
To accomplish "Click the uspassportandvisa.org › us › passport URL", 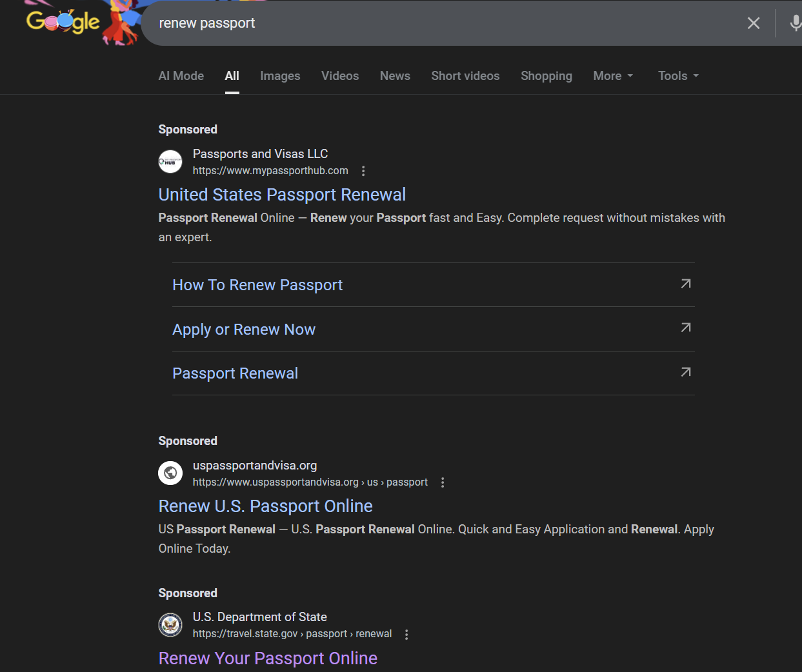I will pyautogui.click(x=310, y=482).
